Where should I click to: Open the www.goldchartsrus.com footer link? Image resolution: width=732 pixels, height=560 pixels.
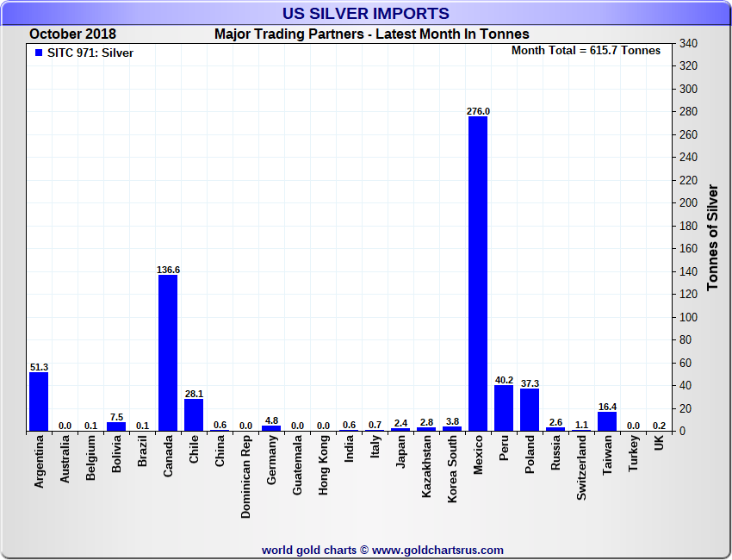point(437,551)
